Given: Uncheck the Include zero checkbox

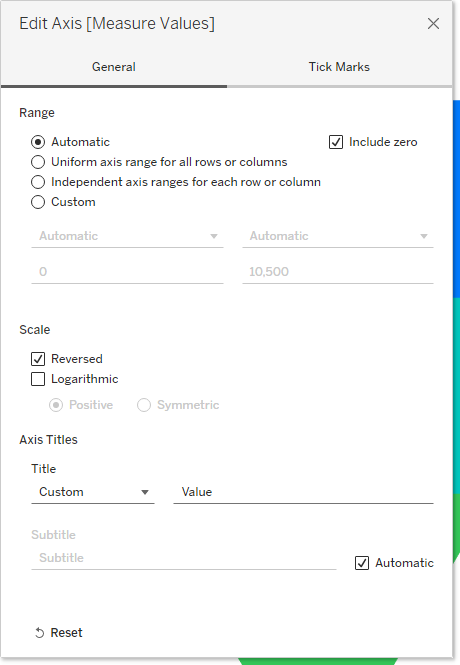Looking at the screenshot, I should [x=336, y=142].
